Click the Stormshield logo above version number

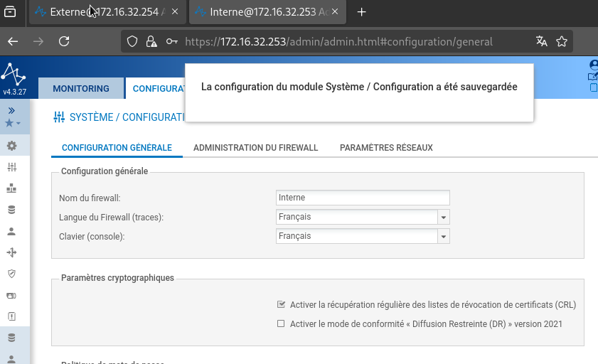(14, 74)
